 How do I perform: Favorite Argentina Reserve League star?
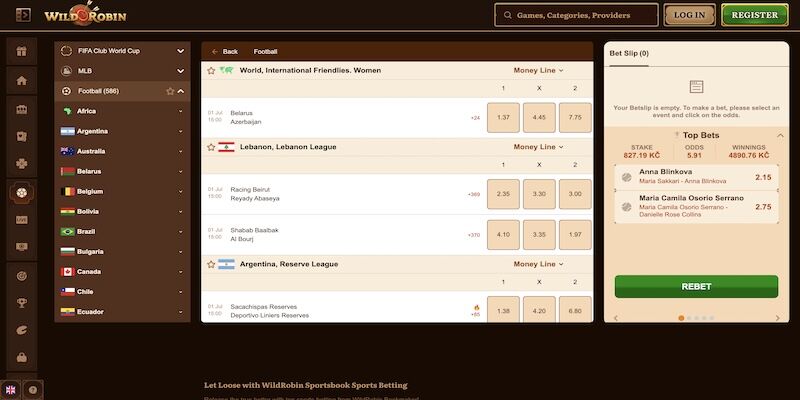[211, 264]
